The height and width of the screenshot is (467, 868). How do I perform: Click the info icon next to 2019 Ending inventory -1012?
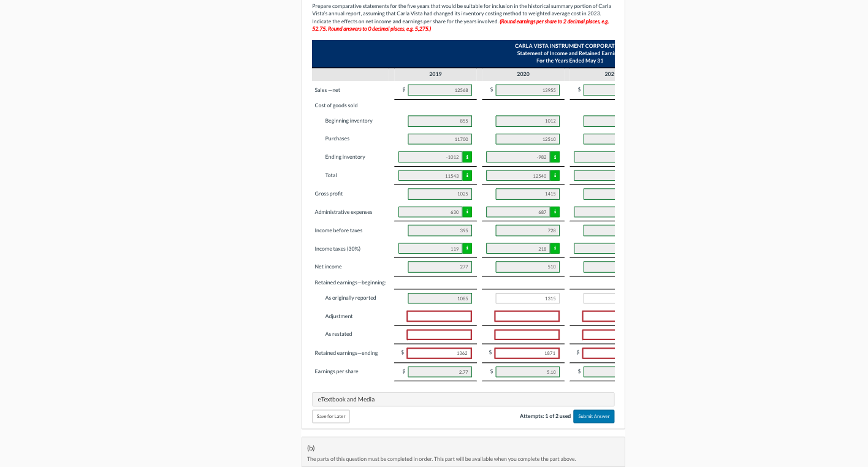(467, 157)
